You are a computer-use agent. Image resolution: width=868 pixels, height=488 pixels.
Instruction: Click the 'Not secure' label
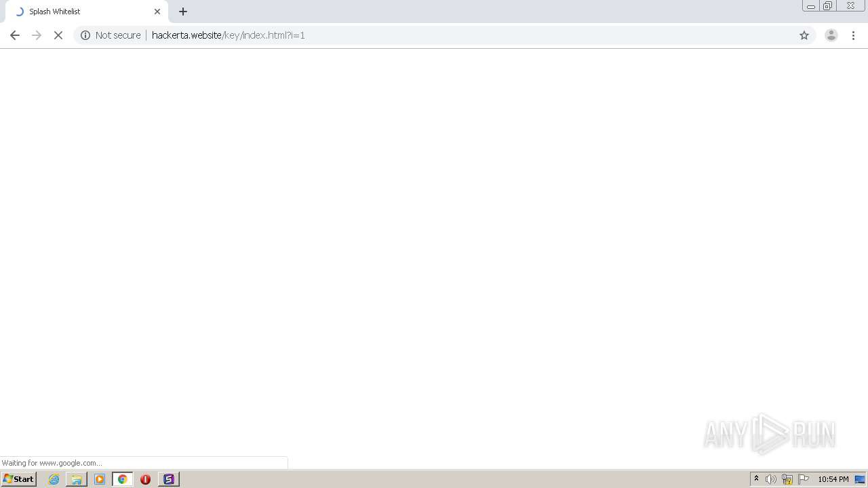coord(118,35)
